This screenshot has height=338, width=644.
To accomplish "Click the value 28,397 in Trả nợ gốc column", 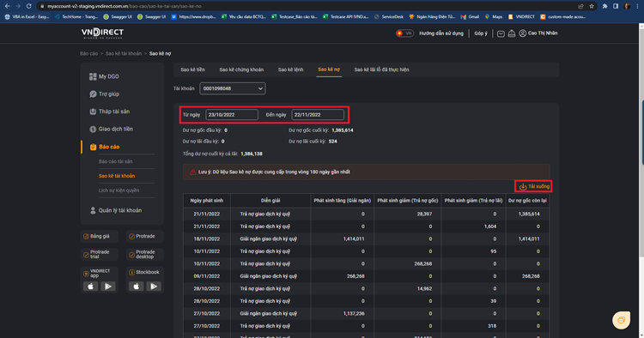I will [x=424, y=214].
